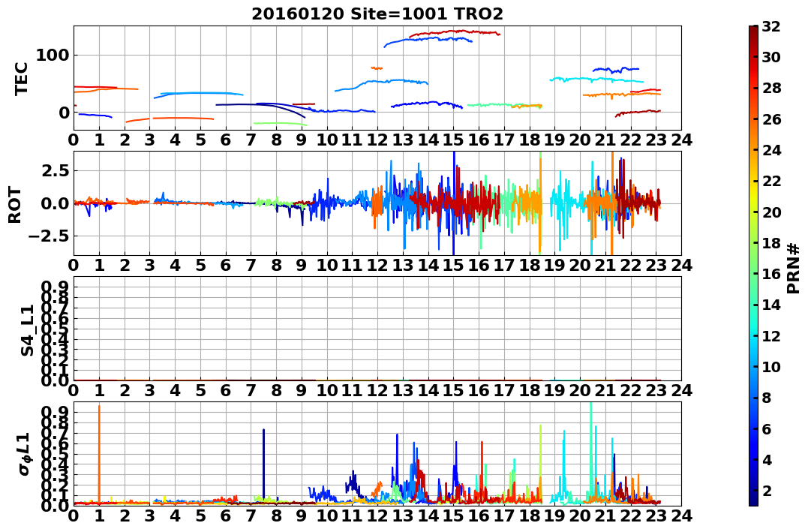This screenshot has width=808, height=532.
Task: Select colorbar tick label 20
Action: tap(771, 212)
